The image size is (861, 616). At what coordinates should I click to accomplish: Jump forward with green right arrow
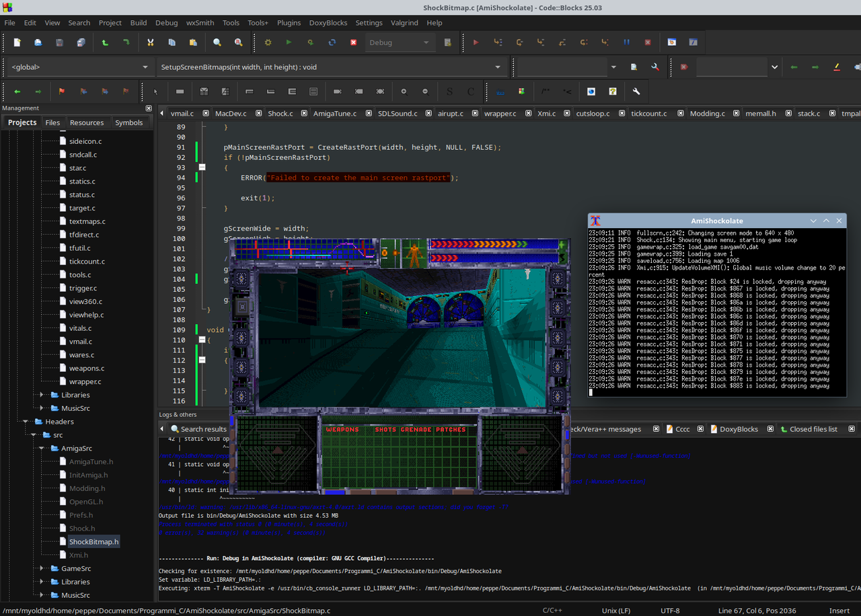pyautogui.click(x=38, y=91)
